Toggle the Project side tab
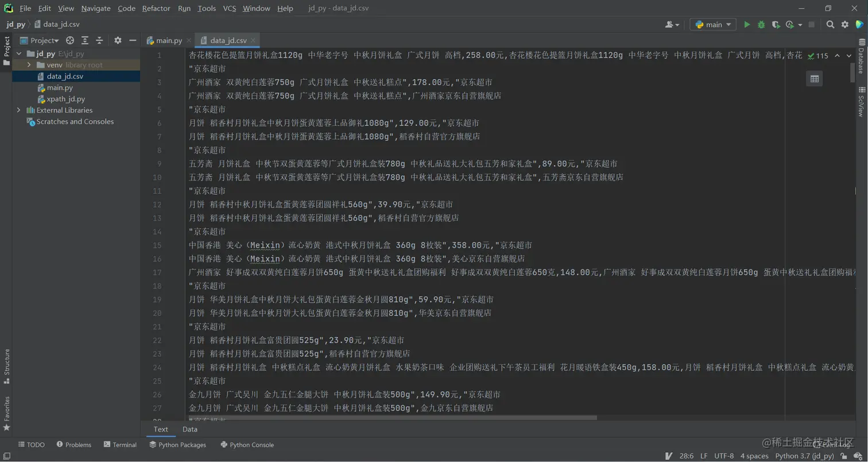 coord(6,51)
